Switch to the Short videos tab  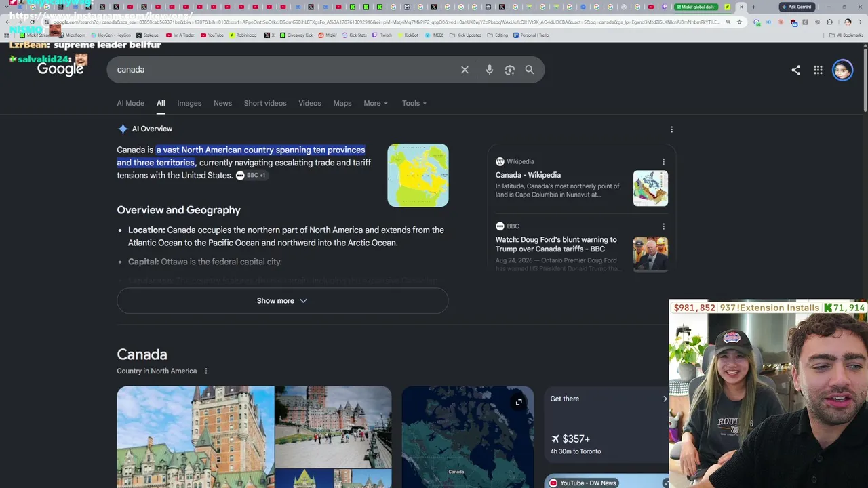tap(265, 104)
